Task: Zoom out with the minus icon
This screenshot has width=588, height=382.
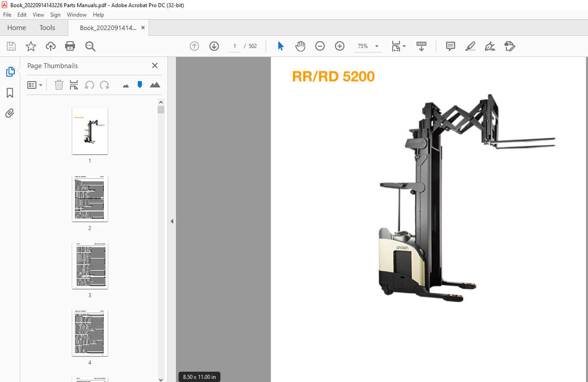Action: click(320, 46)
